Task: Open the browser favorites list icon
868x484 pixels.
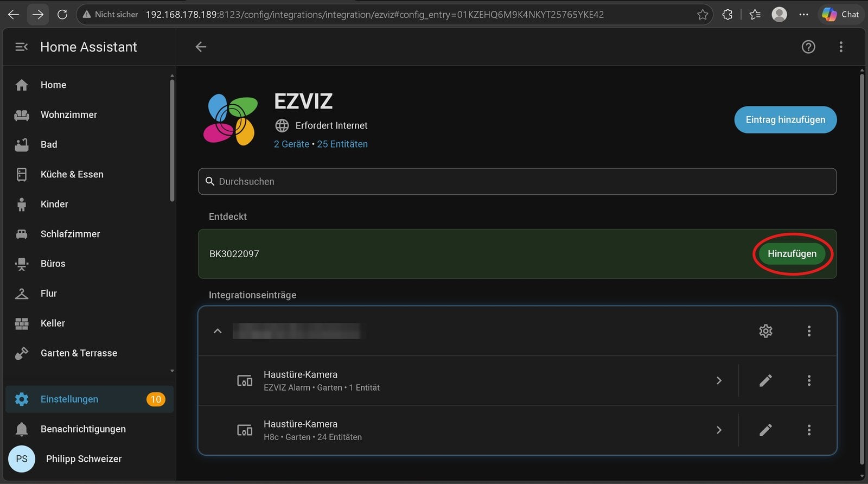Action: click(x=755, y=15)
